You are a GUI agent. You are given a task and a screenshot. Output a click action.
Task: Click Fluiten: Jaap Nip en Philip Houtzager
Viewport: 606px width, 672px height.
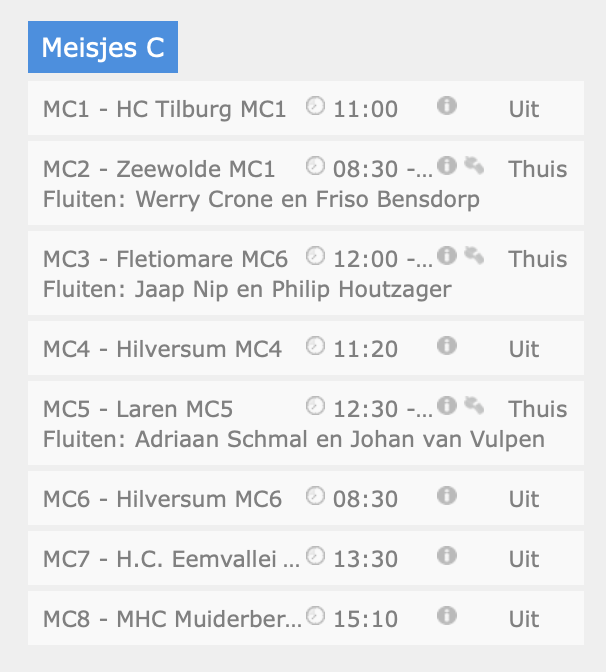(247, 289)
